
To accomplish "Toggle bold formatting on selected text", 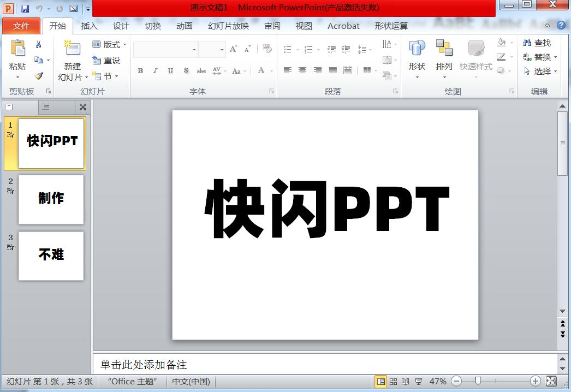I will [140, 71].
